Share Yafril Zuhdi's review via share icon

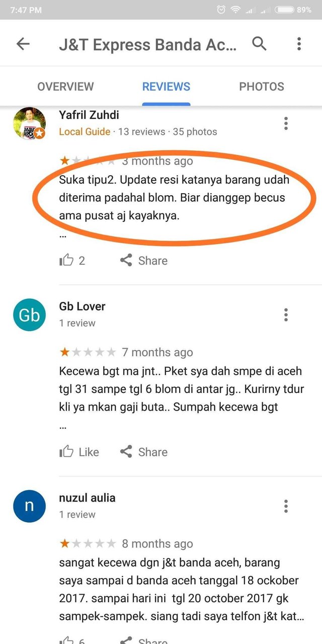[126, 260]
